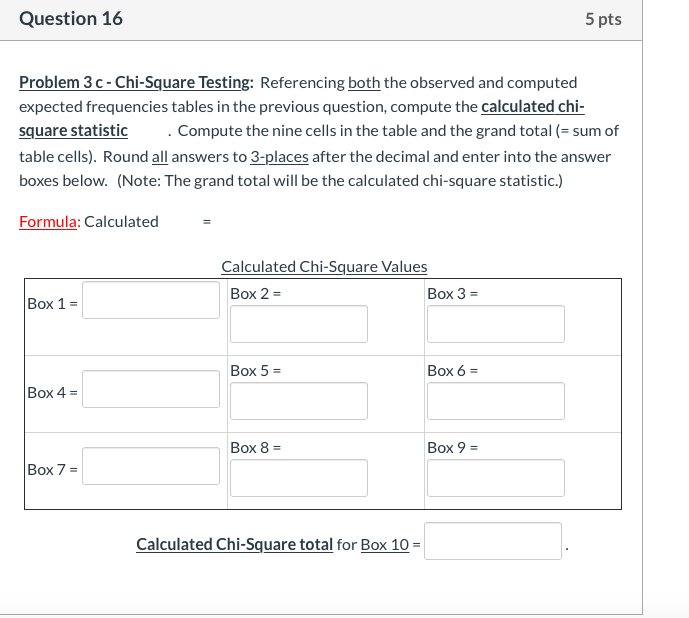Click the "Calculated Chi-Square total" label
The image size is (689, 618).
[x=234, y=545]
